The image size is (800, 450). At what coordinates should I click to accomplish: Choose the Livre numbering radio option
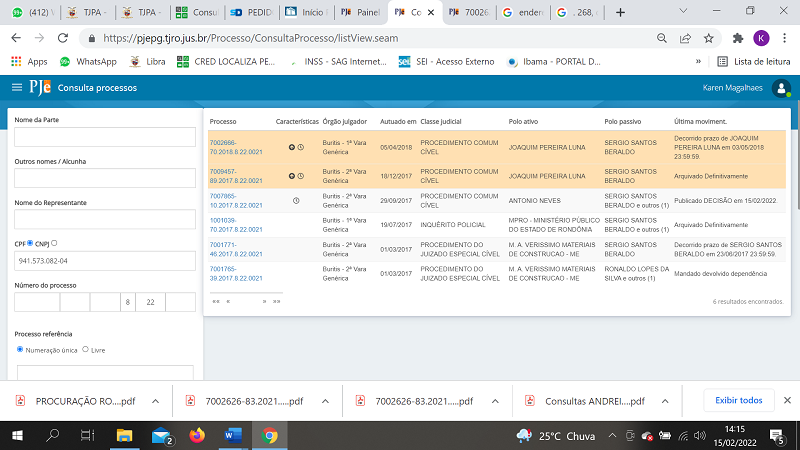coord(85,349)
